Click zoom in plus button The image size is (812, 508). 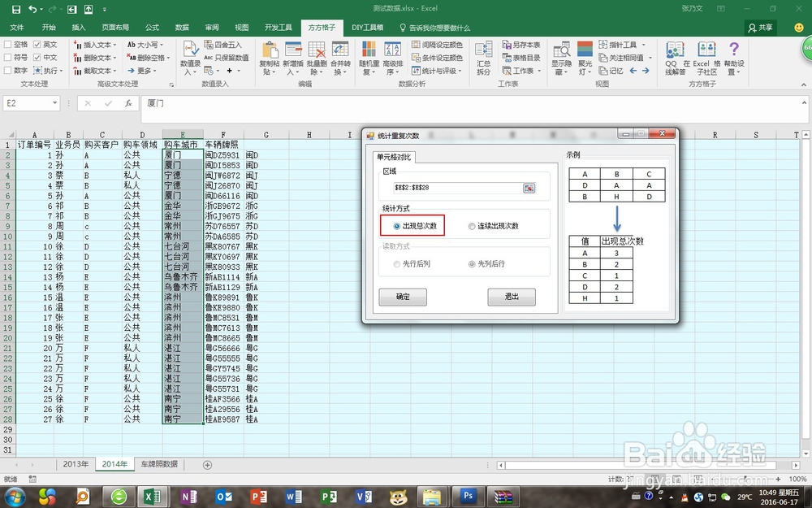coord(778,479)
